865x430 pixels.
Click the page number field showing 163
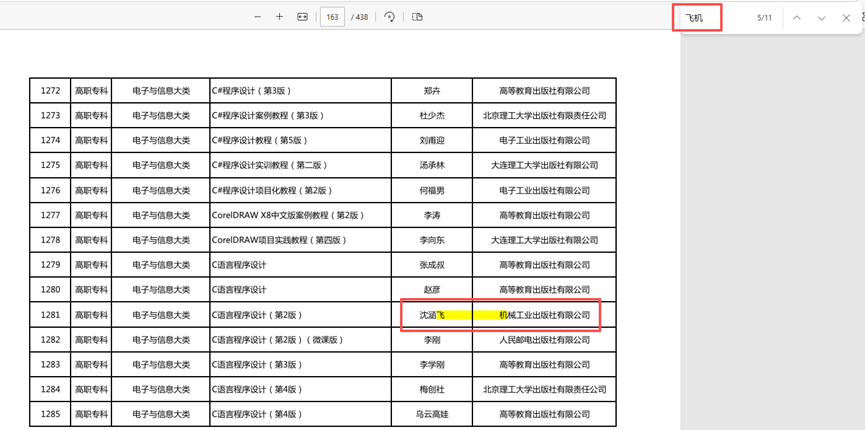[x=332, y=17]
